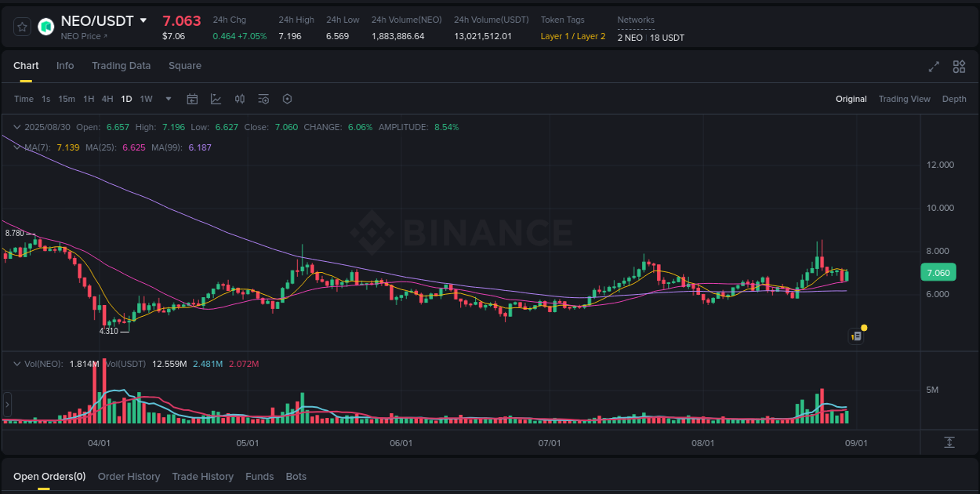
Task: Select the 1W timeframe
Action: (x=146, y=99)
